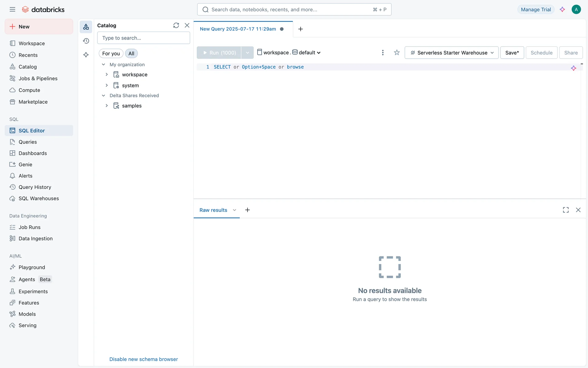Image resolution: width=588 pixels, height=368 pixels.
Task: Open Databricks Assistant icon in top bar
Action: [562, 10]
